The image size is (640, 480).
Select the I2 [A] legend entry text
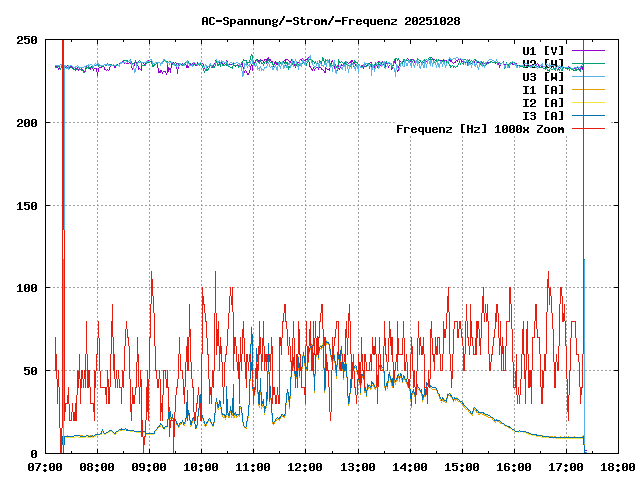[x=543, y=102]
